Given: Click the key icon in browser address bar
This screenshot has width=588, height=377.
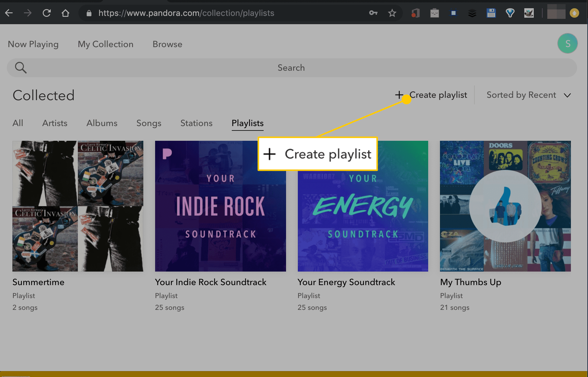Looking at the screenshot, I should (x=373, y=13).
